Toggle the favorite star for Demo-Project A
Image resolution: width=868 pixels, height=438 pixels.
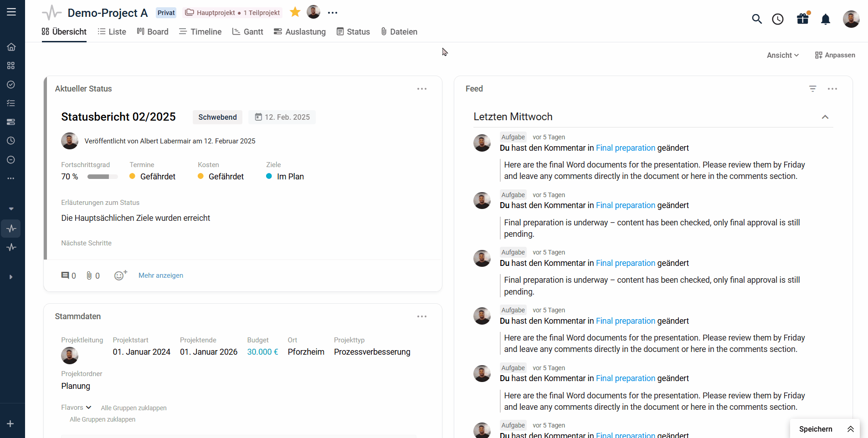295,12
